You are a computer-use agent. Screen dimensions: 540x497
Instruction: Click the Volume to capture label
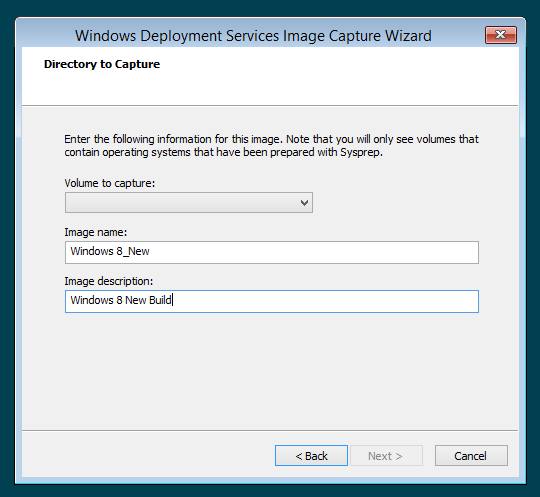[x=110, y=183]
